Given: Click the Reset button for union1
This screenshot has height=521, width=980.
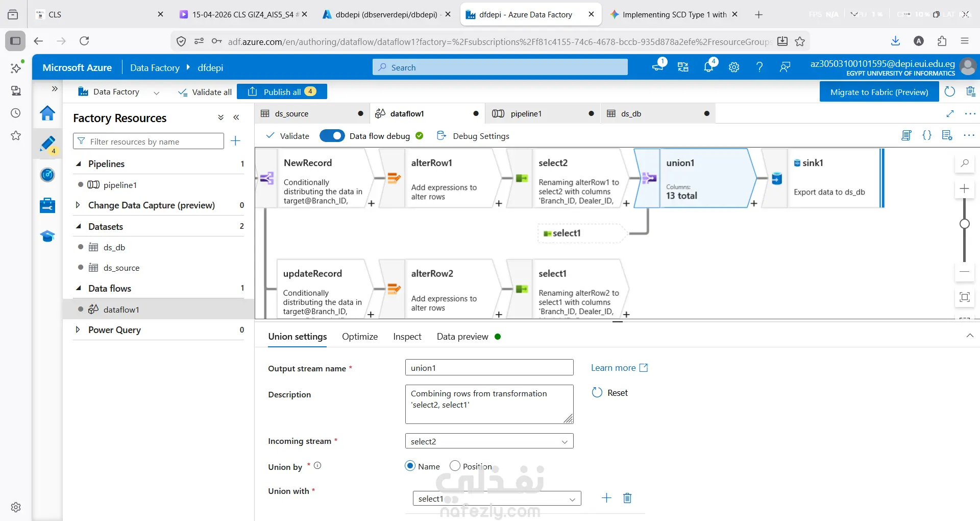Looking at the screenshot, I should click(x=610, y=393).
